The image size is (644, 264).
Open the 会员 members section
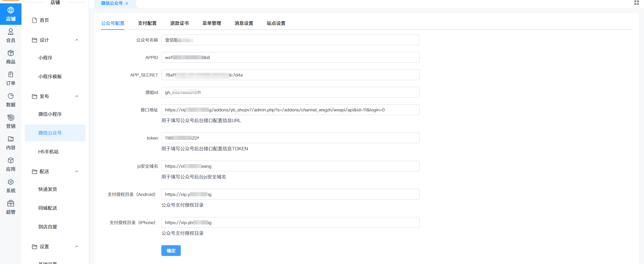(x=11, y=36)
